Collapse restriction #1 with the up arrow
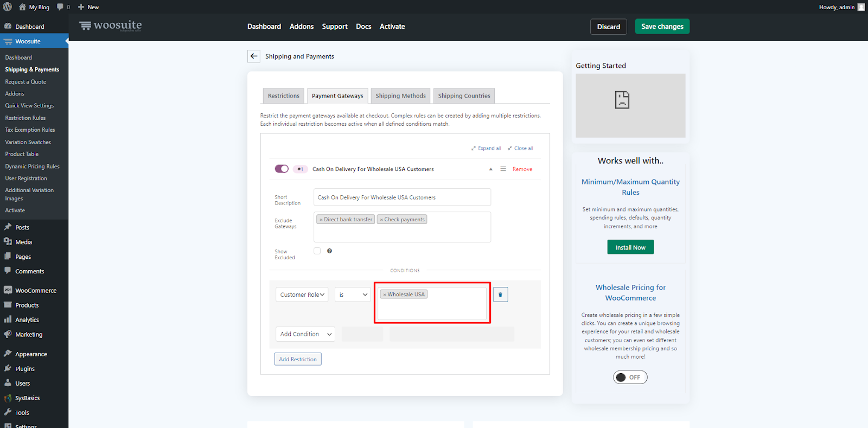 (491, 169)
